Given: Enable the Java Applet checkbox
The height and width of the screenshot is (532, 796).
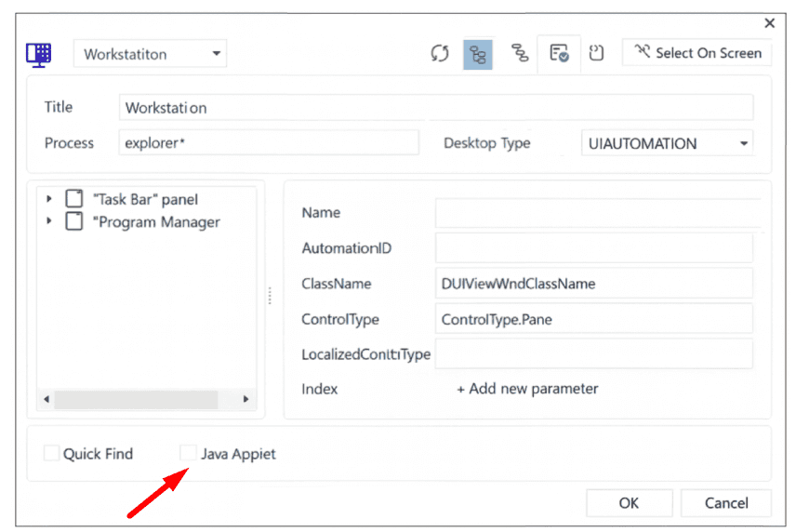Looking at the screenshot, I should 188,454.
